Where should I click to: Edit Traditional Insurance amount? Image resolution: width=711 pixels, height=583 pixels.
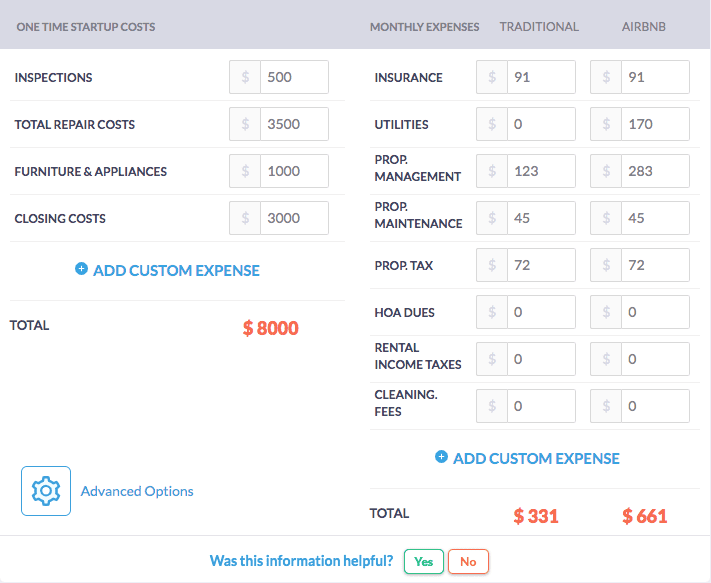click(540, 78)
